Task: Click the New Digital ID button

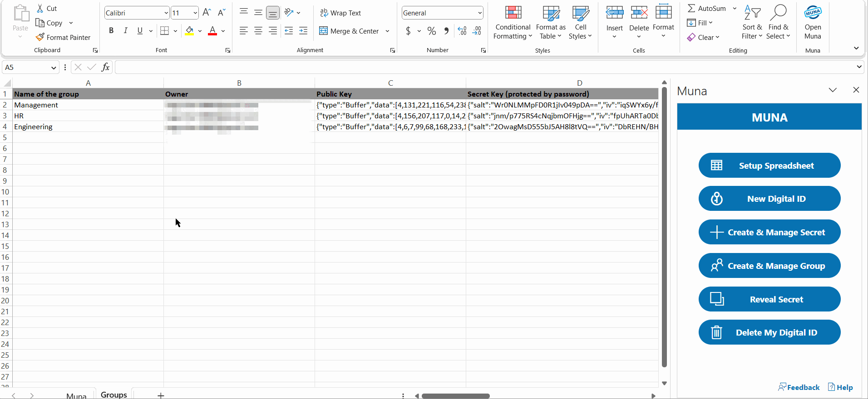Action: pyautogui.click(x=769, y=199)
